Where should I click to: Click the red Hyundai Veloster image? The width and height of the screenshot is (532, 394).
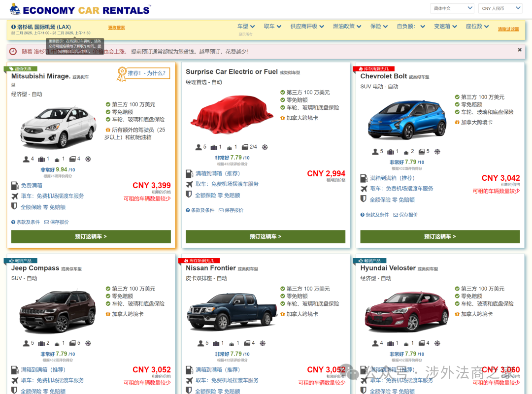coord(406,312)
